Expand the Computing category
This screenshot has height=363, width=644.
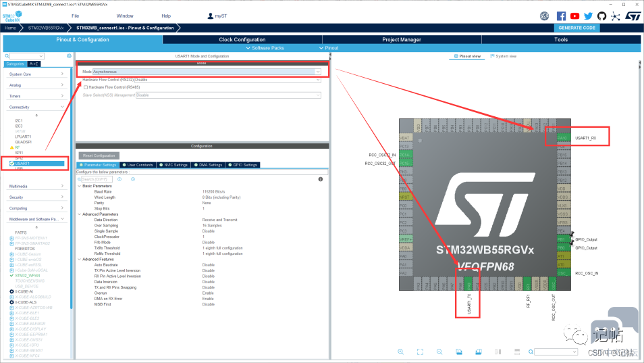(36, 208)
